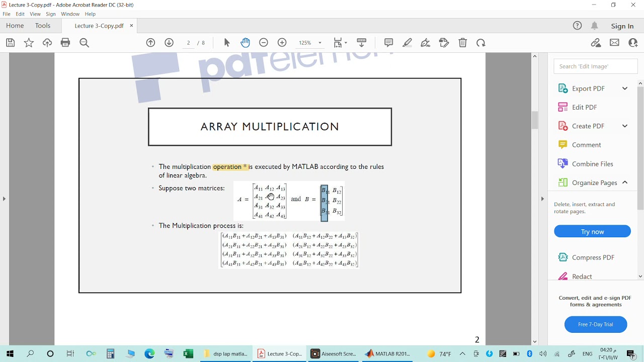Upload file with cloud arrow icon
The height and width of the screenshot is (362, 644).
tap(47, 43)
